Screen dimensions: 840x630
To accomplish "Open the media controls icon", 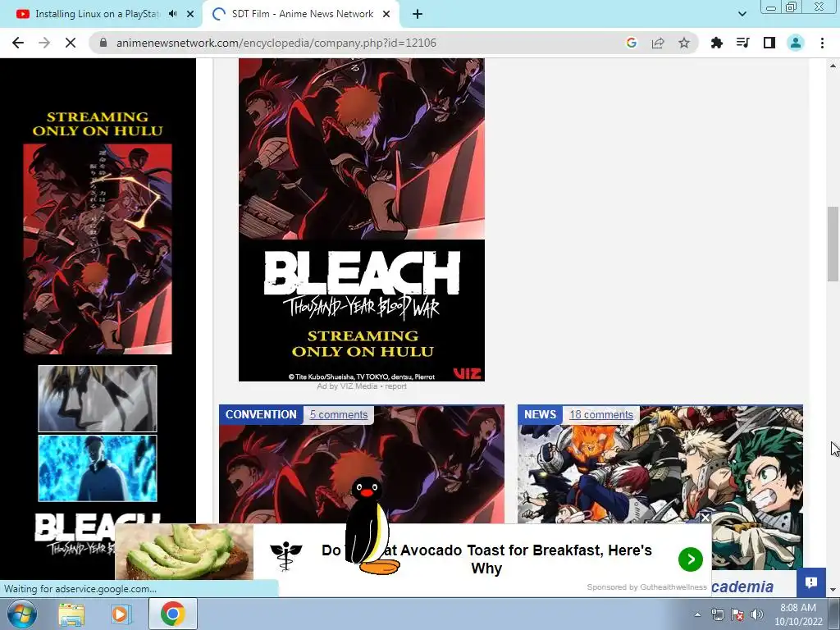I will [742, 43].
